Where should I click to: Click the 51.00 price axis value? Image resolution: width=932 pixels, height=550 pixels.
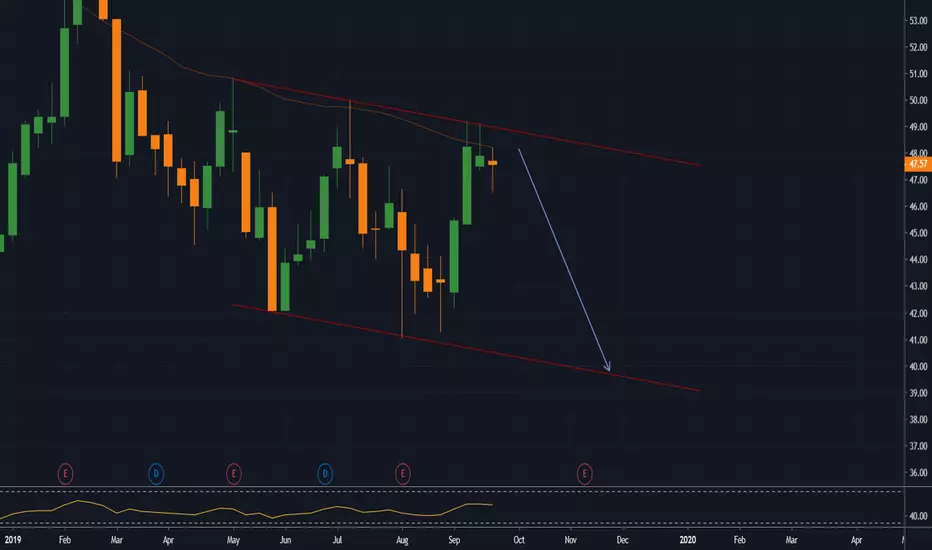[918, 74]
